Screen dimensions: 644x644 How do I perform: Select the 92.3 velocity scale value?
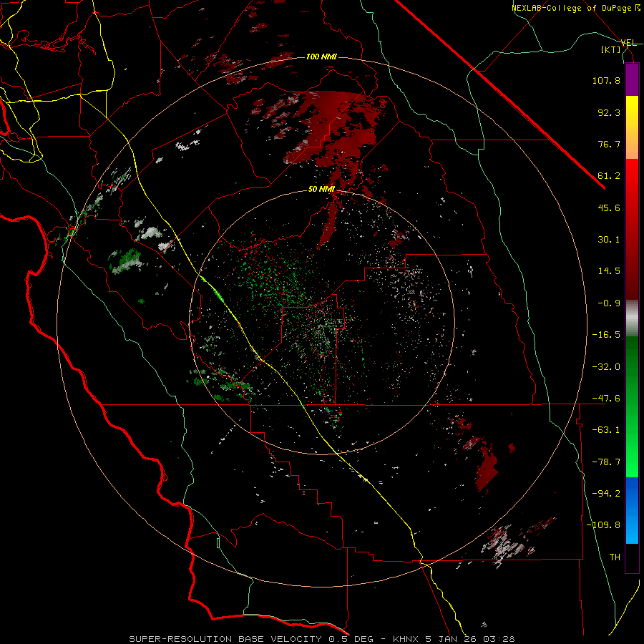[609, 112]
